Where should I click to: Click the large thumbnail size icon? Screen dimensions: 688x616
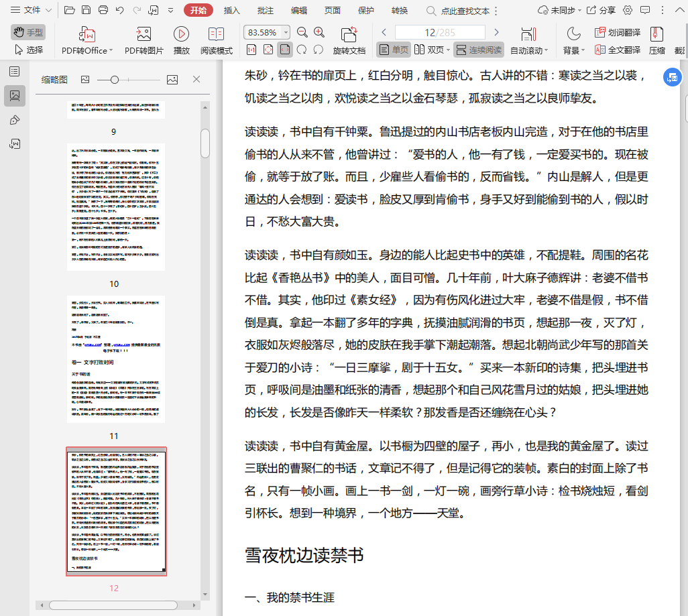click(172, 79)
